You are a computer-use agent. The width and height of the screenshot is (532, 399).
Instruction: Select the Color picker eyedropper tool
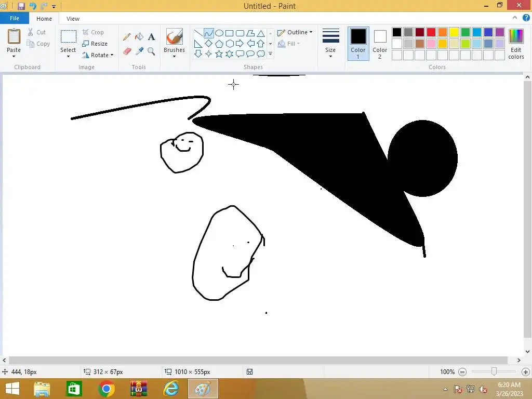[139, 51]
